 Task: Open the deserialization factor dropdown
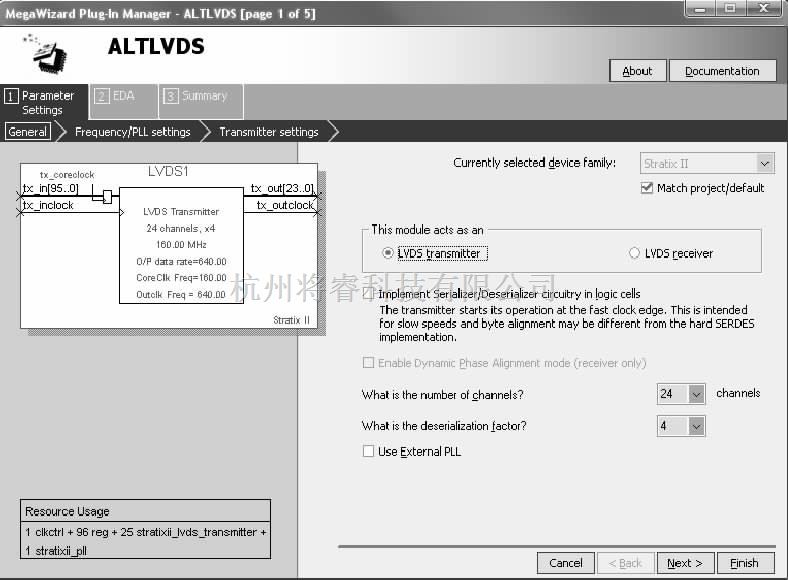click(696, 427)
